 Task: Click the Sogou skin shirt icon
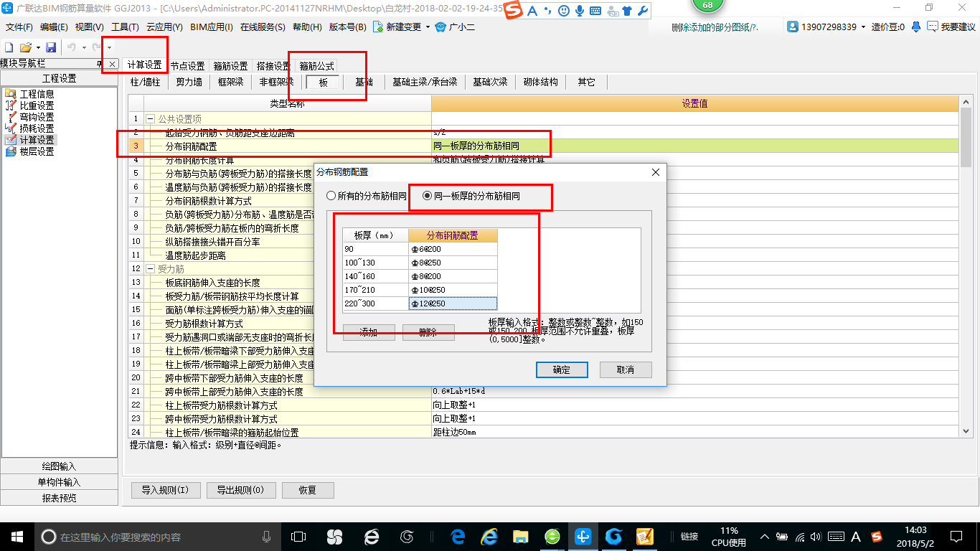click(x=627, y=11)
